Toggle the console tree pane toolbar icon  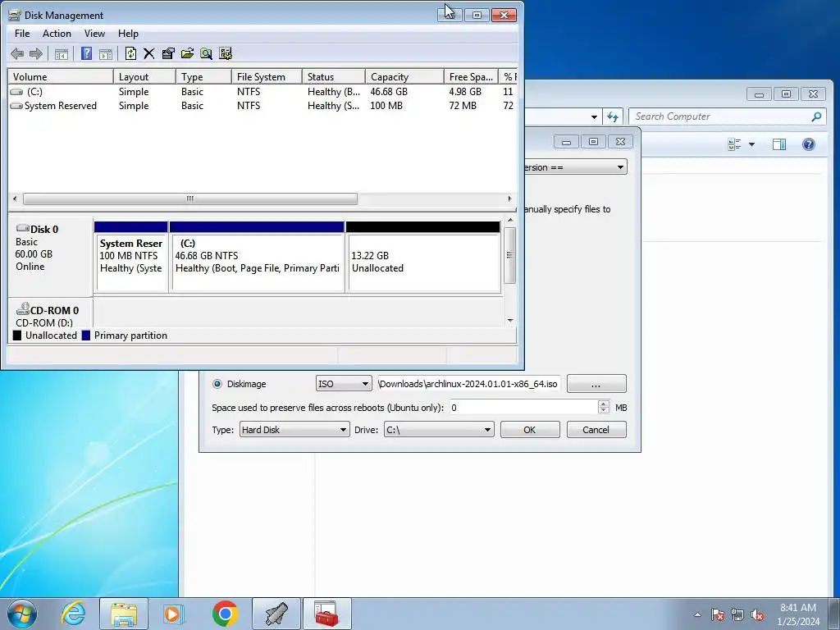point(62,53)
